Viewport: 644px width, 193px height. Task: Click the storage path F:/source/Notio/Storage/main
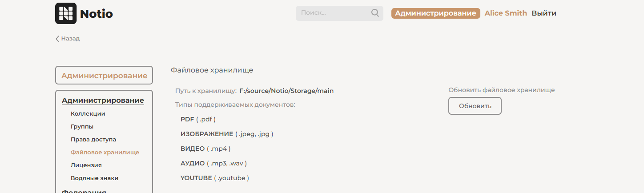(286, 91)
